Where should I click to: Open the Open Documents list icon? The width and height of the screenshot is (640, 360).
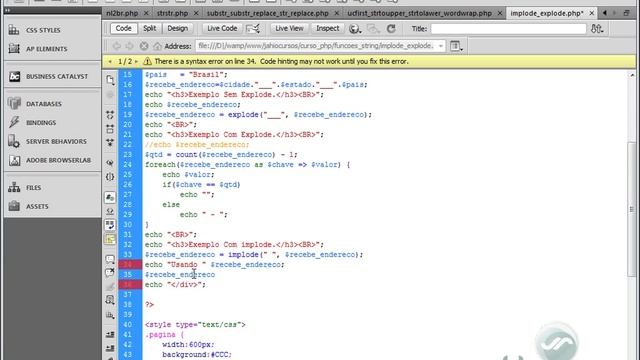coord(110,80)
